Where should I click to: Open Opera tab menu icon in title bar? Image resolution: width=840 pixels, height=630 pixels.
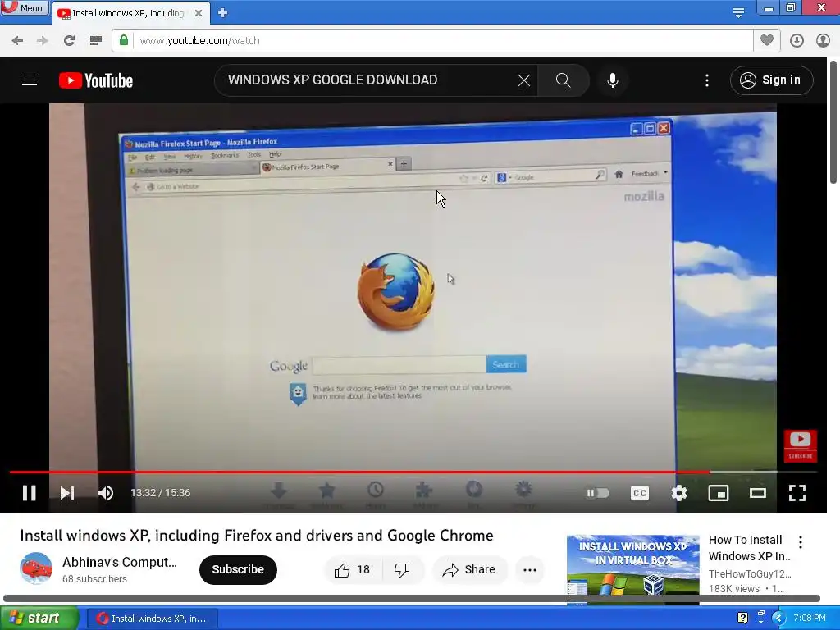click(738, 12)
